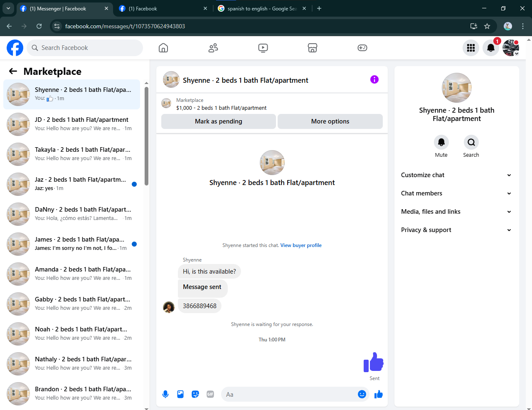The image size is (532, 410).
Task: Open the conversation information purple icon
Action: pyautogui.click(x=374, y=79)
